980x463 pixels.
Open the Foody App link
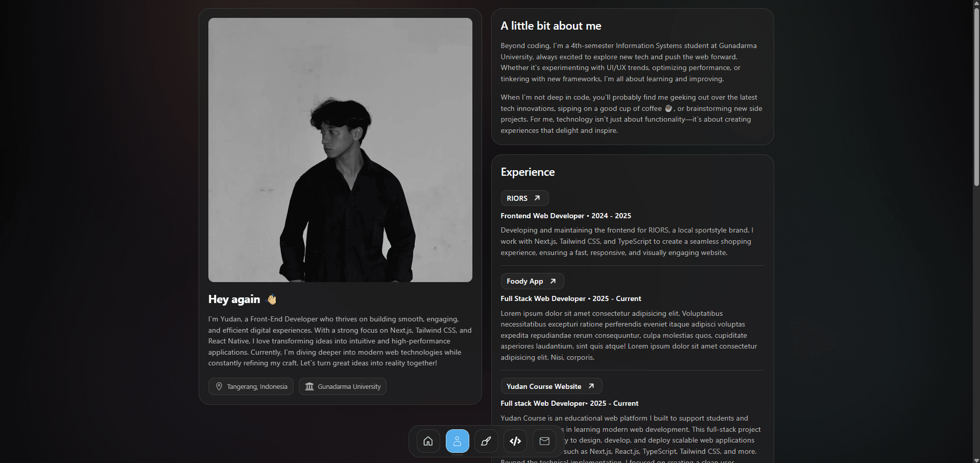524,281
